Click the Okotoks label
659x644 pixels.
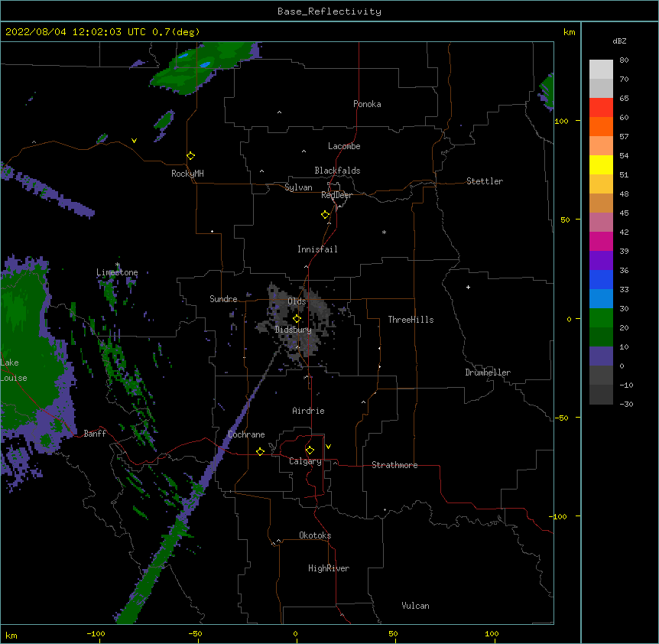click(315, 535)
